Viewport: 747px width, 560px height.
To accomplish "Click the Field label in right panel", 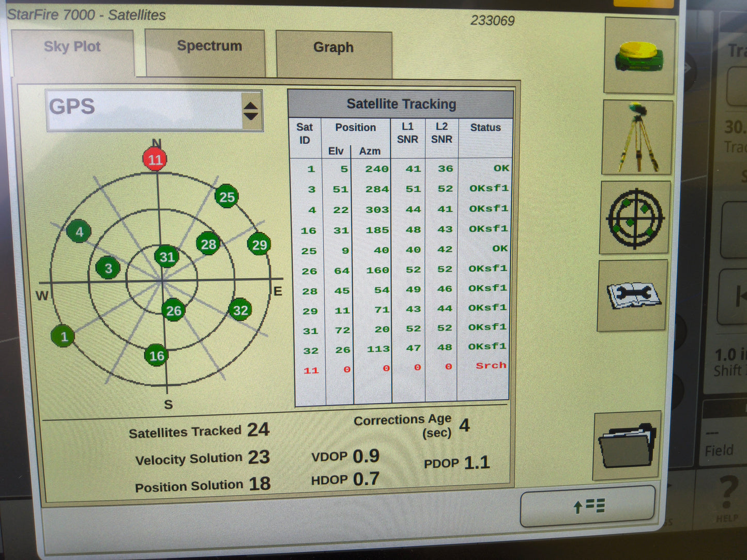I will coord(719,450).
